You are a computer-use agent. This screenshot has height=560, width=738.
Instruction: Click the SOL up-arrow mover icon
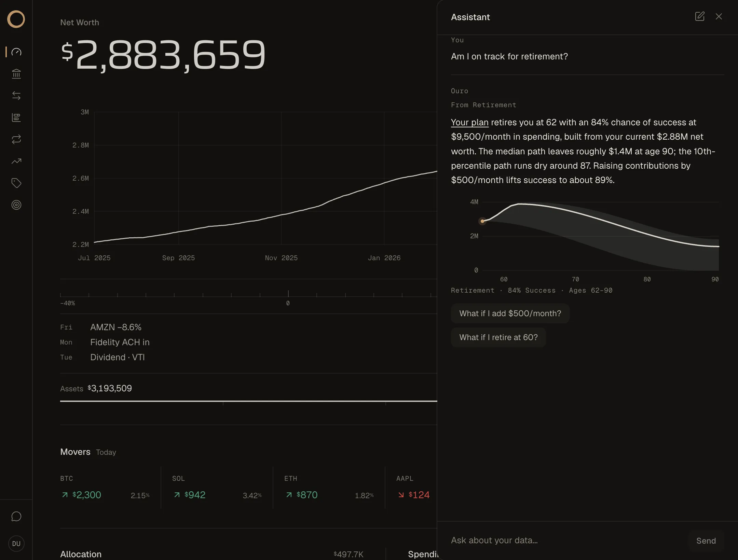177,495
